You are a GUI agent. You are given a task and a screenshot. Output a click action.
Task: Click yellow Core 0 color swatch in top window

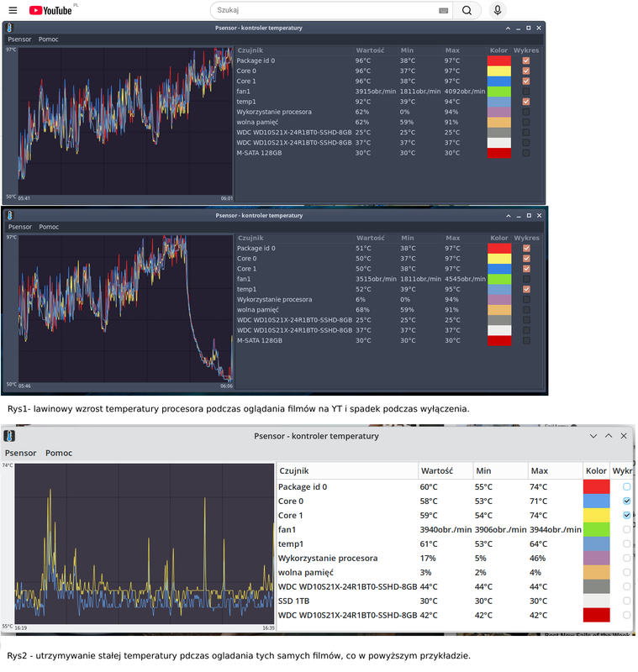(499, 71)
